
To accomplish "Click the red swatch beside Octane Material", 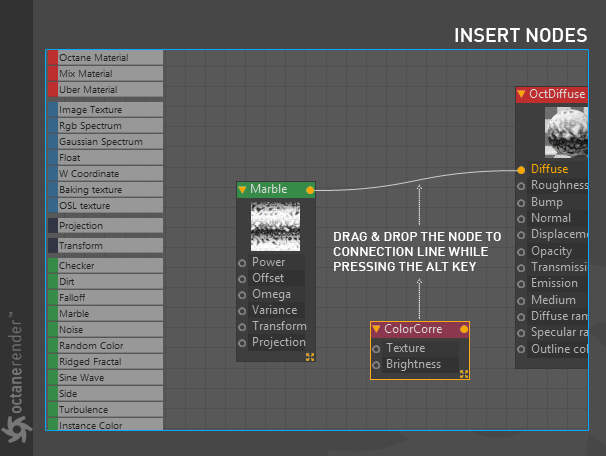I will (53, 58).
